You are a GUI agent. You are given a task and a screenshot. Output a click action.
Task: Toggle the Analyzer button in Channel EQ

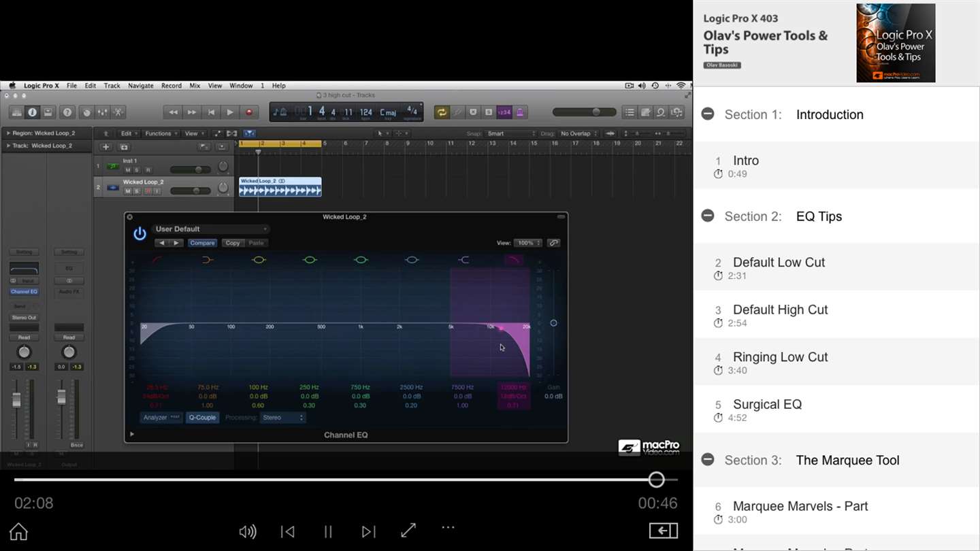pyautogui.click(x=161, y=418)
